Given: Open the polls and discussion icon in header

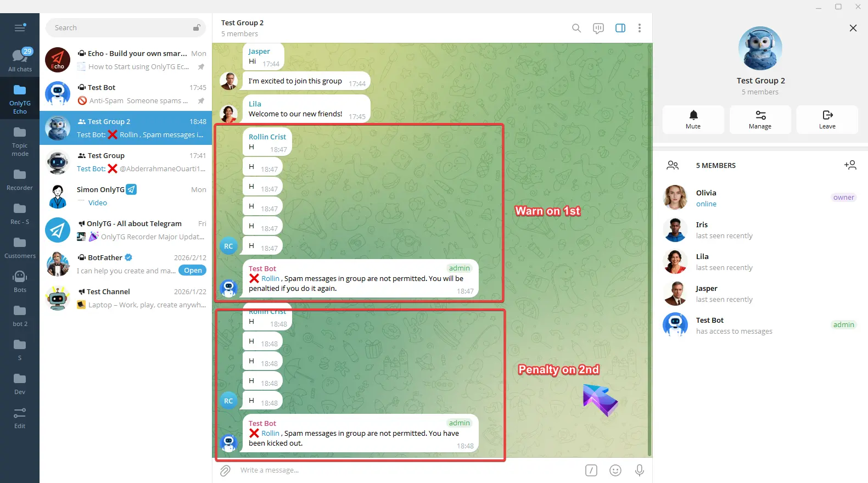Looking at the screenshot, I should tap(598, 28).
